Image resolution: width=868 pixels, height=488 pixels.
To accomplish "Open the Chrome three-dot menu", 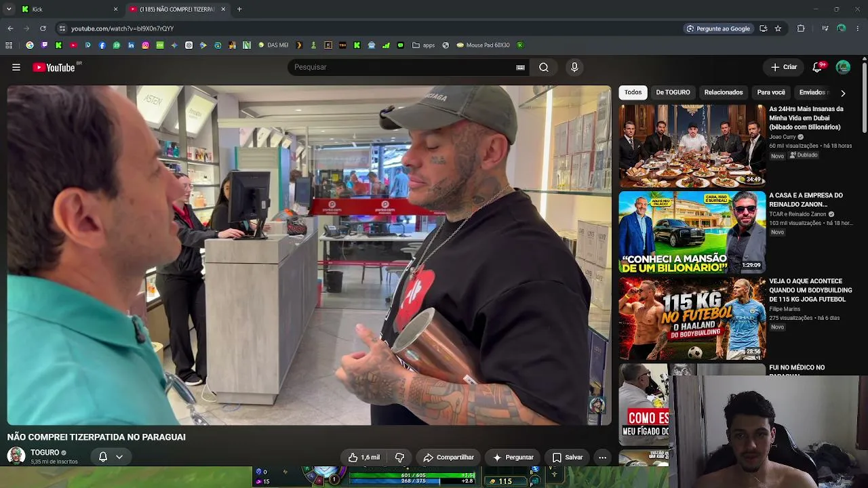I will coord(858,28).
